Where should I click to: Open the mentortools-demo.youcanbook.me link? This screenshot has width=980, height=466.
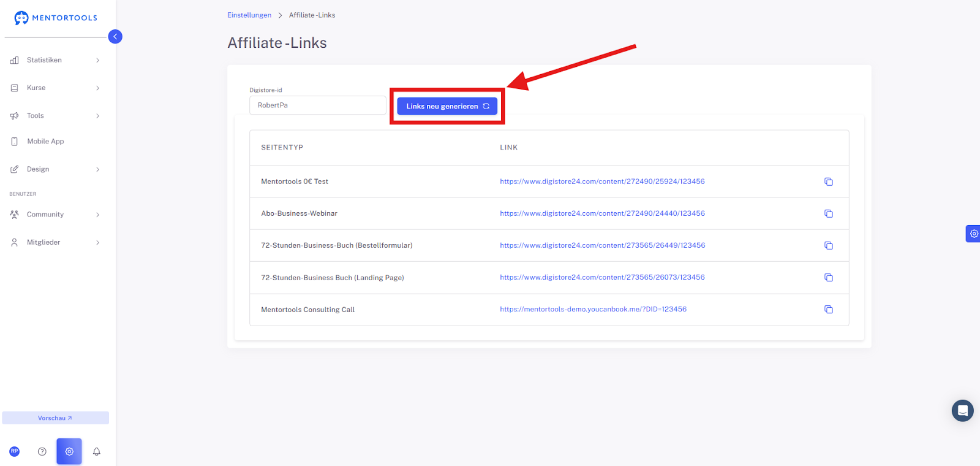point(593,309)
